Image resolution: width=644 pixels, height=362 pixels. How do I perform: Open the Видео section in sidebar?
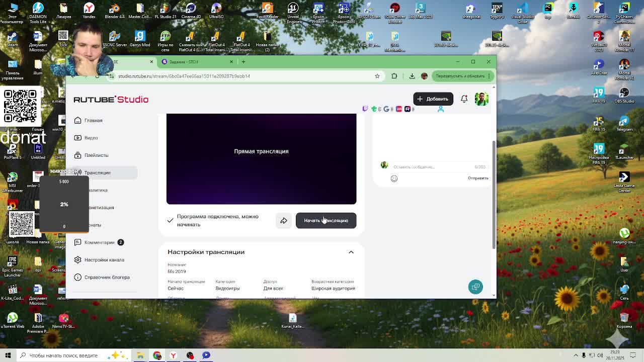(x=86, y=138)
